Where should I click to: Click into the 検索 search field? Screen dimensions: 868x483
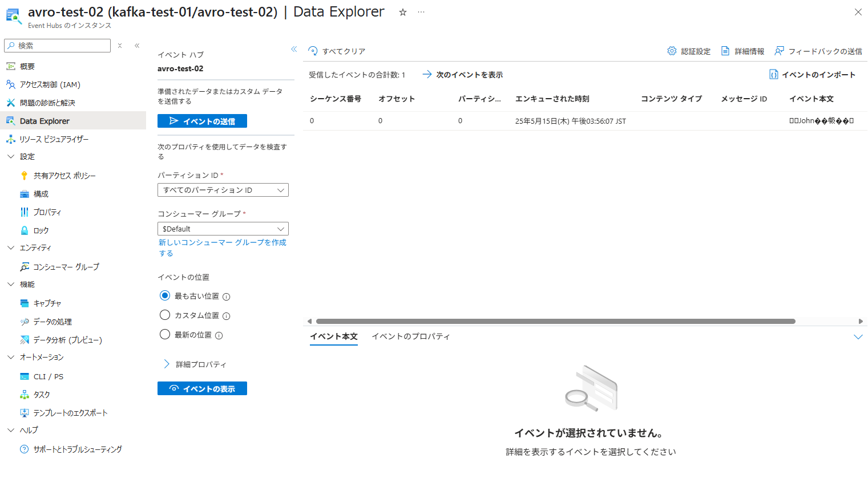click(58, 46)
